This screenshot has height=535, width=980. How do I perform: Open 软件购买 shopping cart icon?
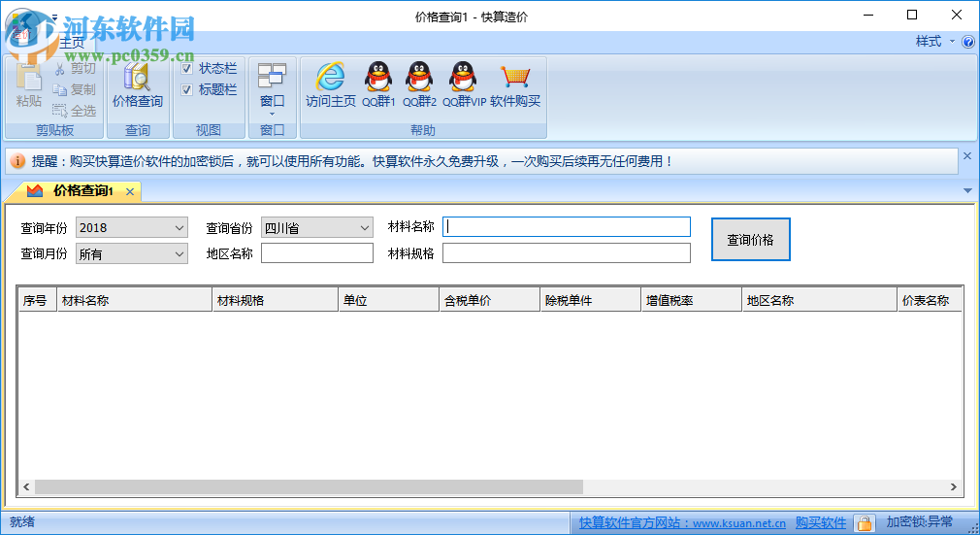515,77
